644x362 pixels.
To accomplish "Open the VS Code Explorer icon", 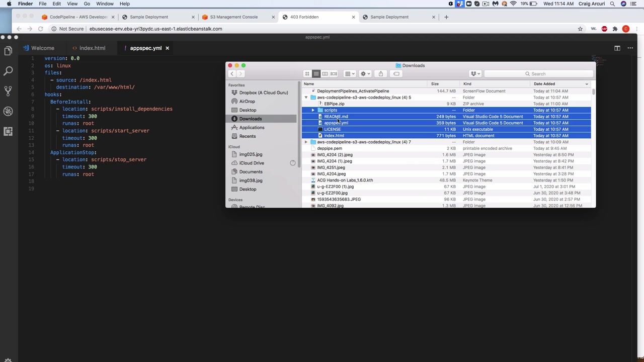I will click(8, 51).
